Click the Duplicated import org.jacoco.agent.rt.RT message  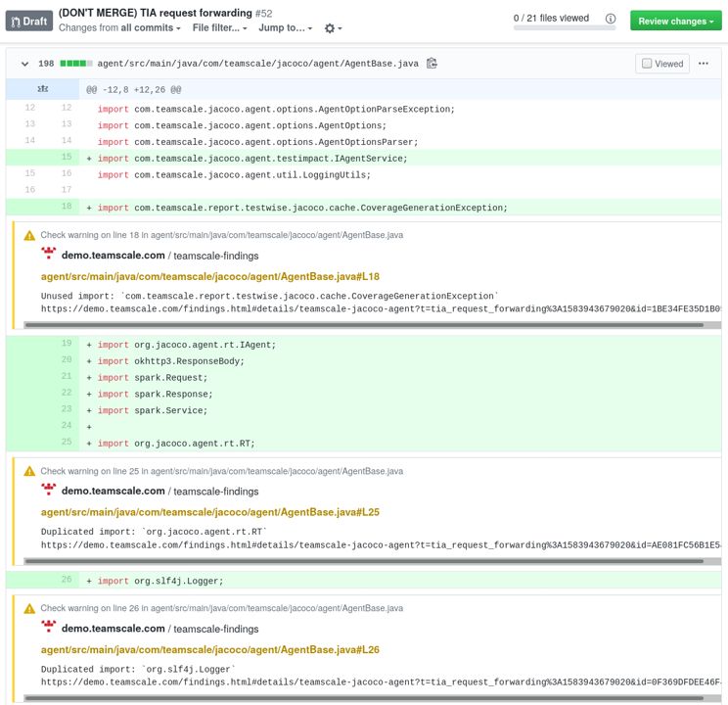click(154, 532)
